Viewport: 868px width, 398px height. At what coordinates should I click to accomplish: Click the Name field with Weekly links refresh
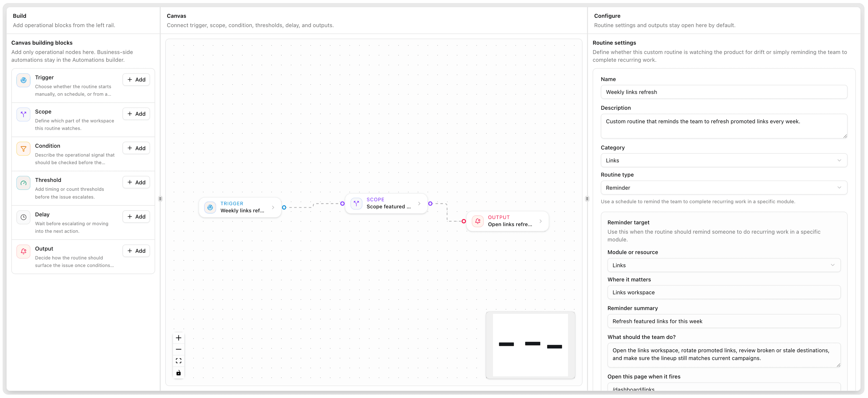pyautogui.click(x=724, y=92)
